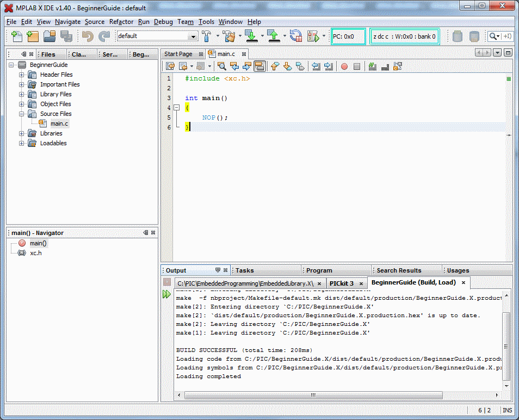Click the red Start Macro Recording icon
The height and width of the screenshot is (420, 519).
tap(344, 66)
